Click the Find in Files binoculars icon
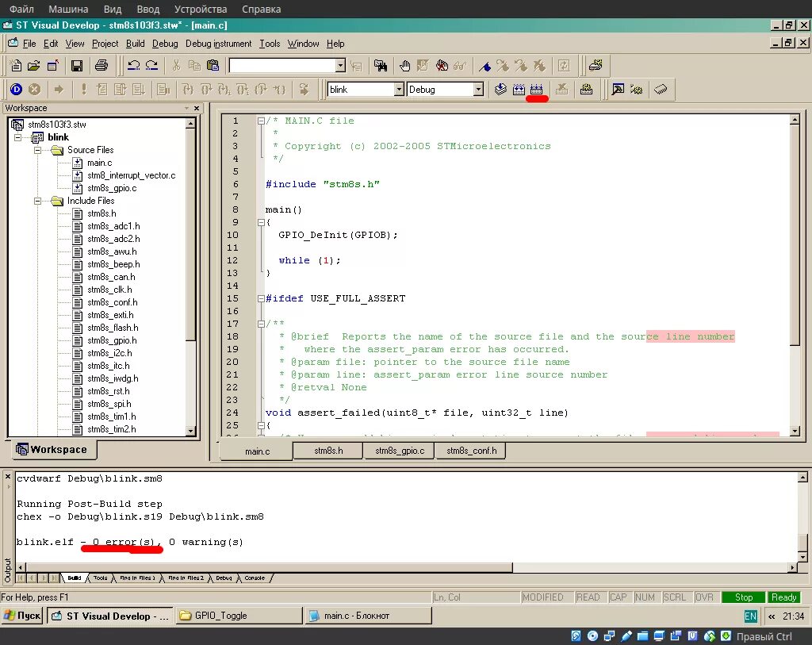The width and height of the screenshot is (812, 645). pos(381,65)
